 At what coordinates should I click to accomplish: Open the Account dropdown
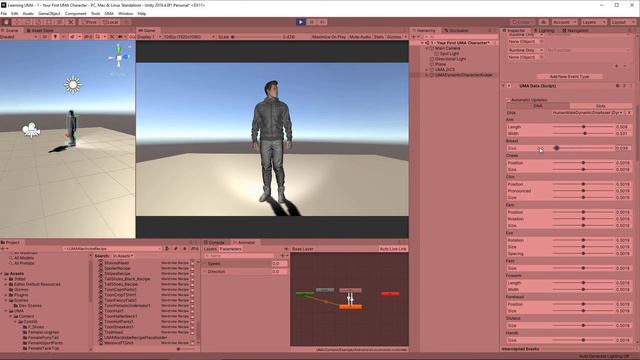coord(564,22)
